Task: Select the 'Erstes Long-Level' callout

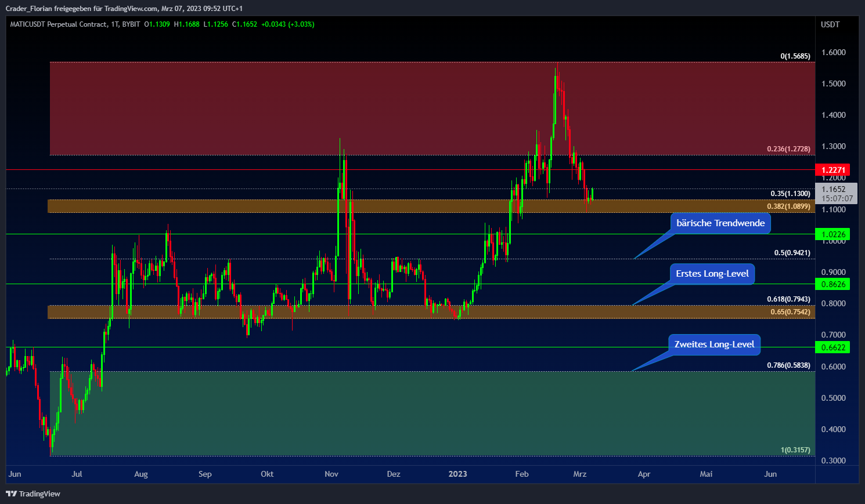Action: 712,274
